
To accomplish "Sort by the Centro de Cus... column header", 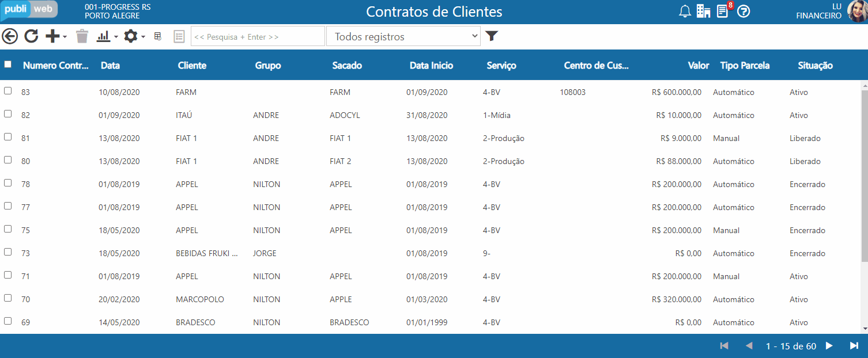I will [x=596, y=66].
